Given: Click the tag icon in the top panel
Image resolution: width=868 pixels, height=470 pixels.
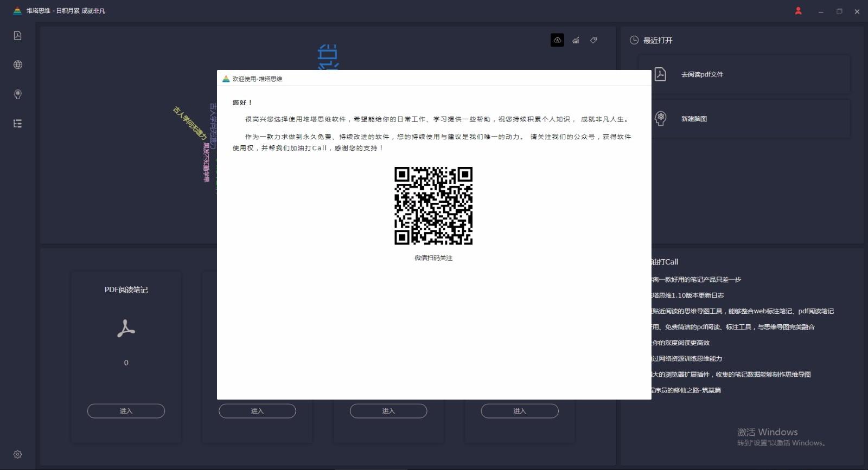Looking at the screenshot, I should click(593, 40).
